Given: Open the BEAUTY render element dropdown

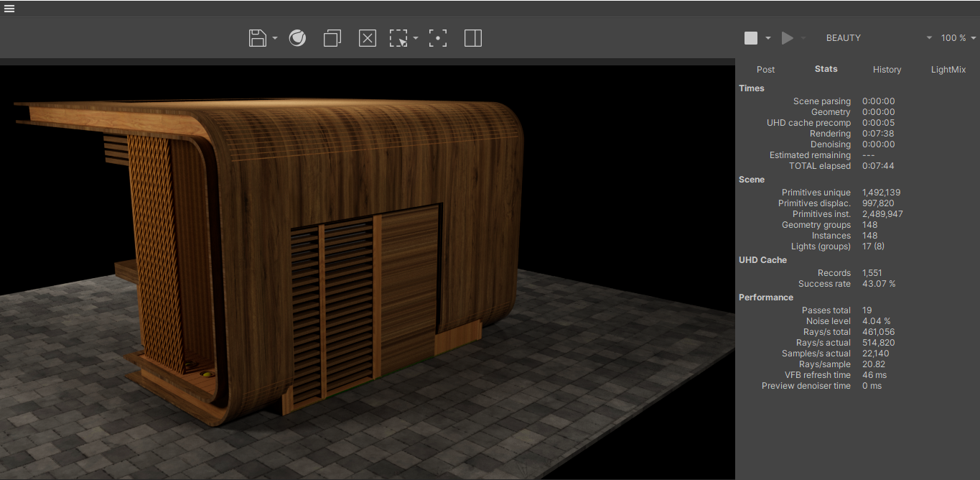Looking at the screenshot, I should tap(878, 38).
